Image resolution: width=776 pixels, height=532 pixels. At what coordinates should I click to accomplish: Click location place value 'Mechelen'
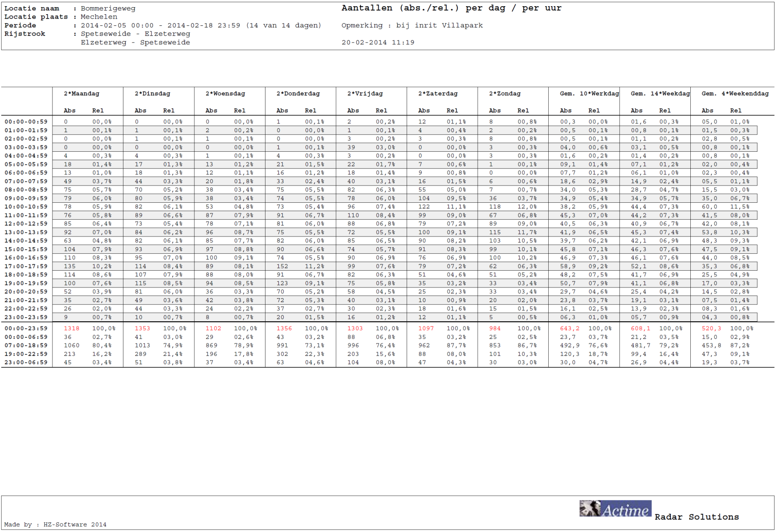click(99, 17)
